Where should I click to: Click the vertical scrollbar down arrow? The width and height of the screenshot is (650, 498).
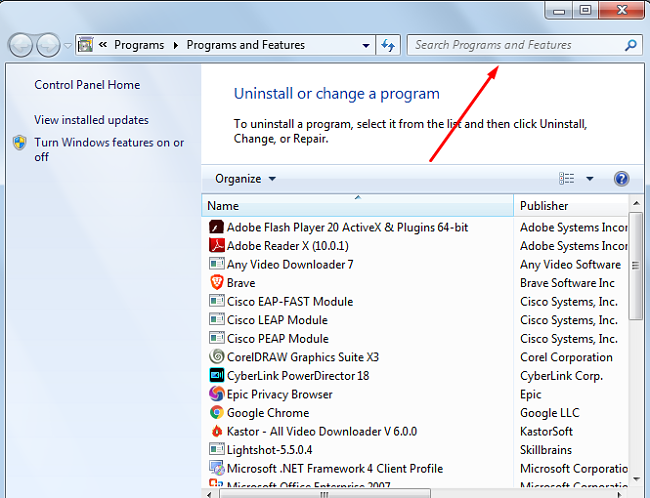(x=636, y=479)
